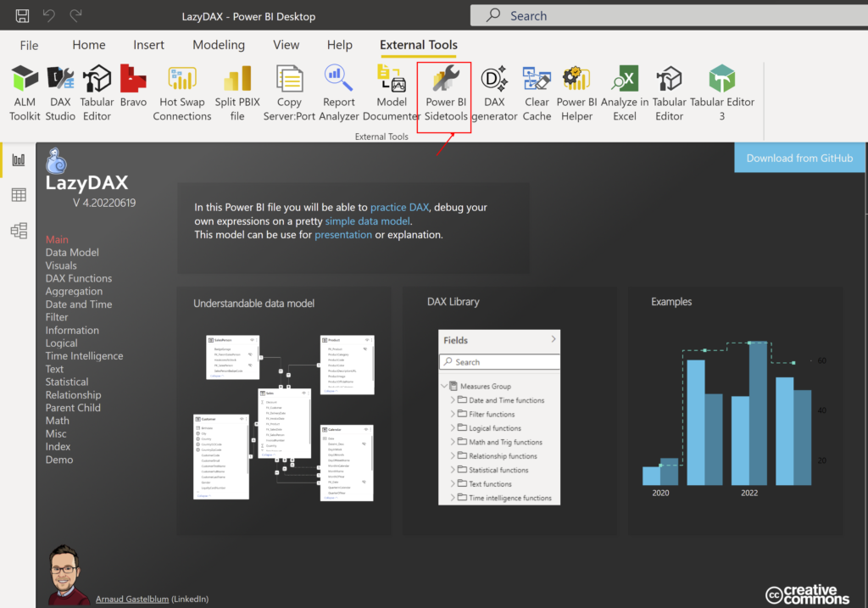Launch the Report Analyzer tool
Screen dimensions: 868x608
(x=338, y=89)
